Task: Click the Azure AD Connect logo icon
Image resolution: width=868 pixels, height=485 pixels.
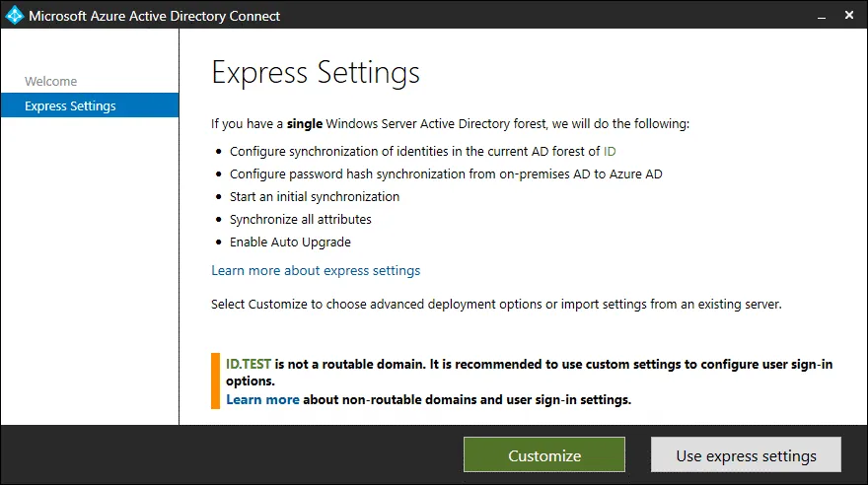Action: click(14, 15)
